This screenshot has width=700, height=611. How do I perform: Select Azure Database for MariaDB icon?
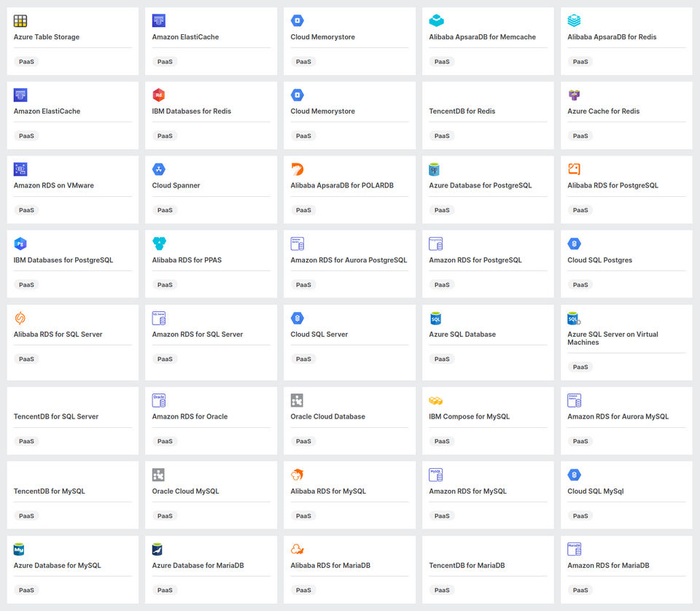tap(157, 549)
